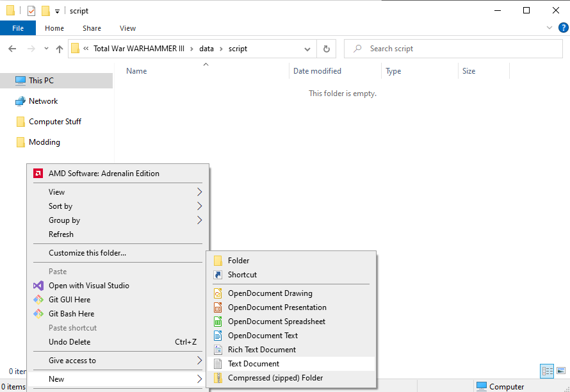This screenshot has width=570, height=392.
Task: Open AMD Software: Adrenalin Edition
Action: [118, 174]
